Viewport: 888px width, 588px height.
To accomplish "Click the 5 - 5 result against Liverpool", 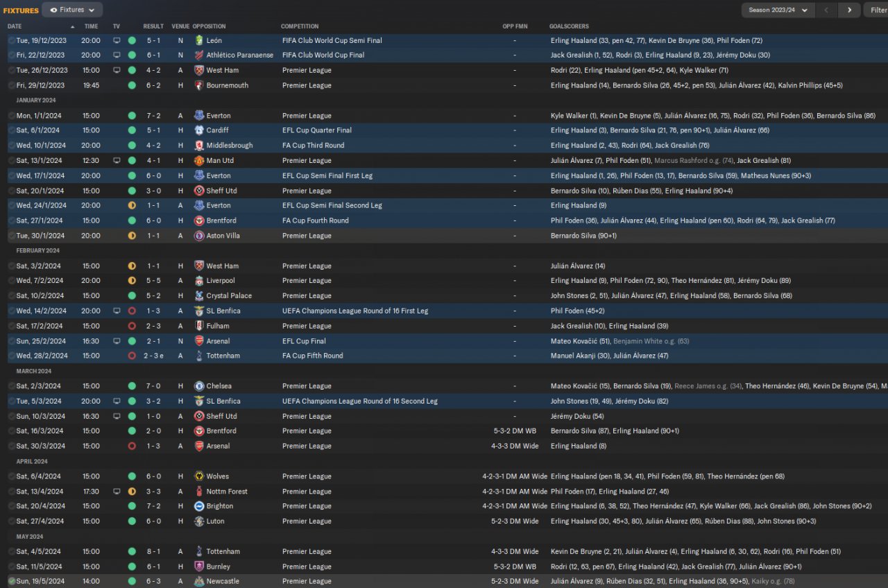I will [x=153, y=281].
